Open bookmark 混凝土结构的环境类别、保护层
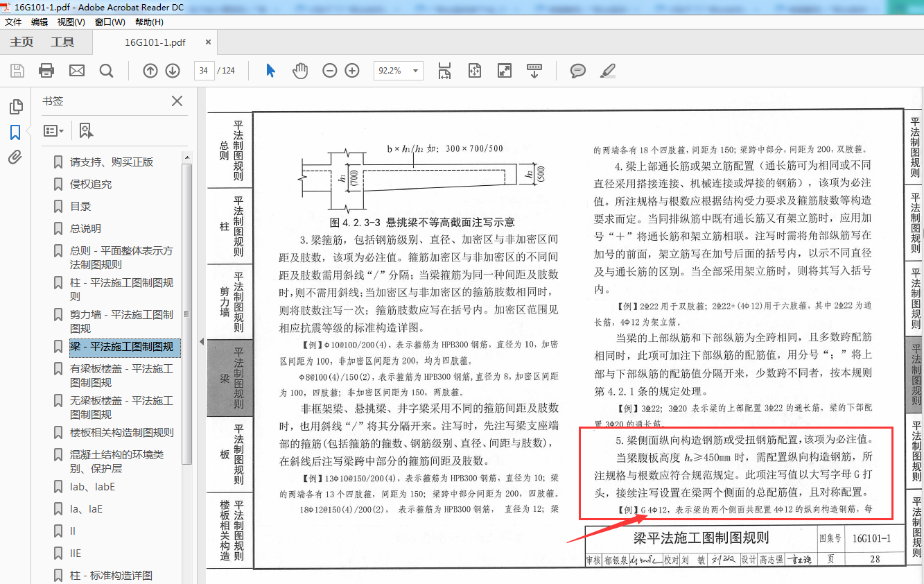Viewport: 924px width, 584px height. (116, 461)
